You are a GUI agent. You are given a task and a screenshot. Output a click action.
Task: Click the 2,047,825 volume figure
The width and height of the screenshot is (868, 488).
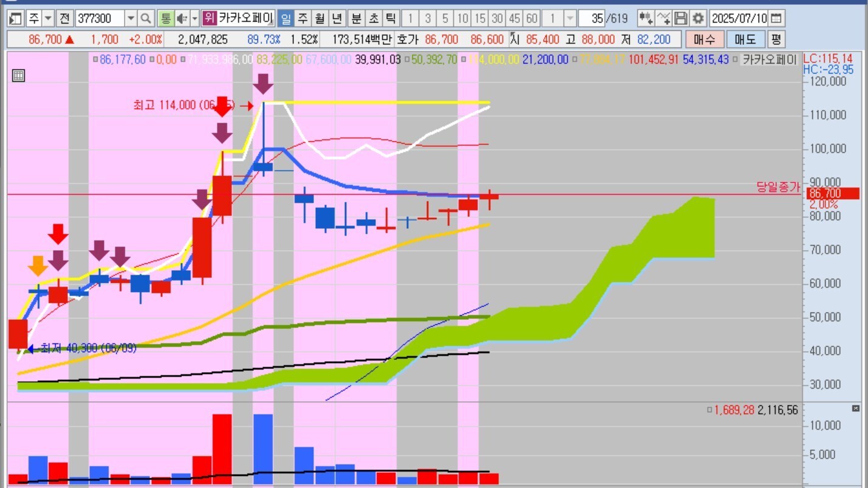203,40
